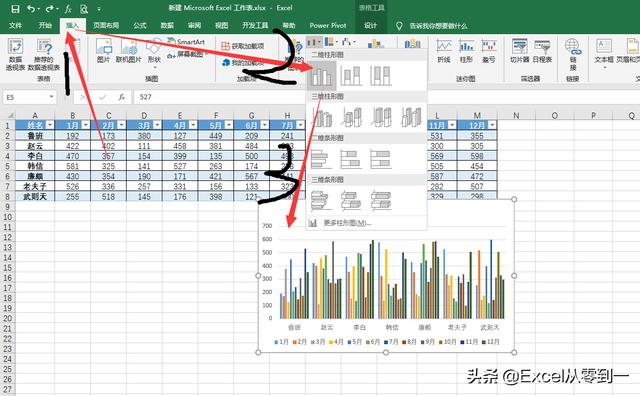Click the 1月 legend entry in chart
The width and height of the screenshot is (640, 396).
pos(282,342)
